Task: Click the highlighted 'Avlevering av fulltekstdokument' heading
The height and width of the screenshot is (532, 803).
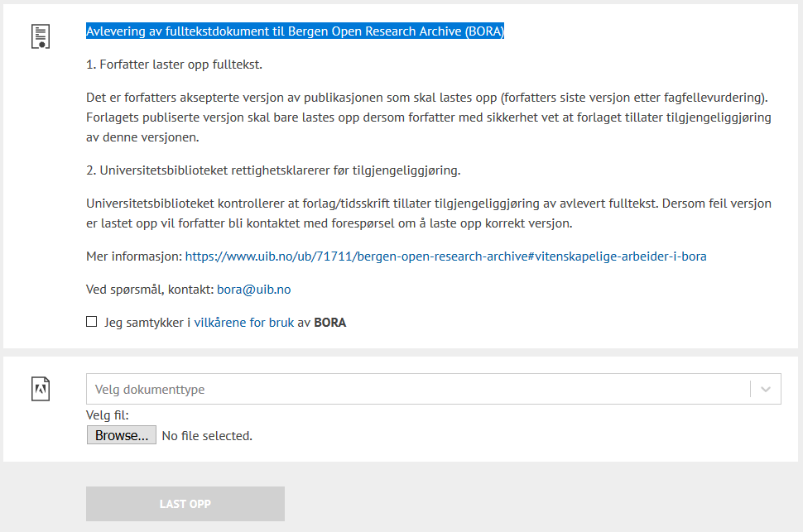Action: pyautogui.click(x=295, y=31)
